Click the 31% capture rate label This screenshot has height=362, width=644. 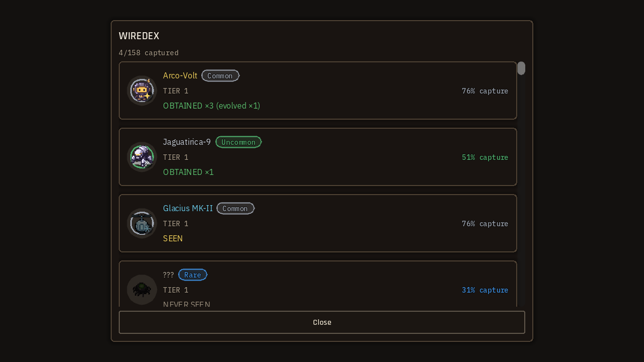click(485, 290)
